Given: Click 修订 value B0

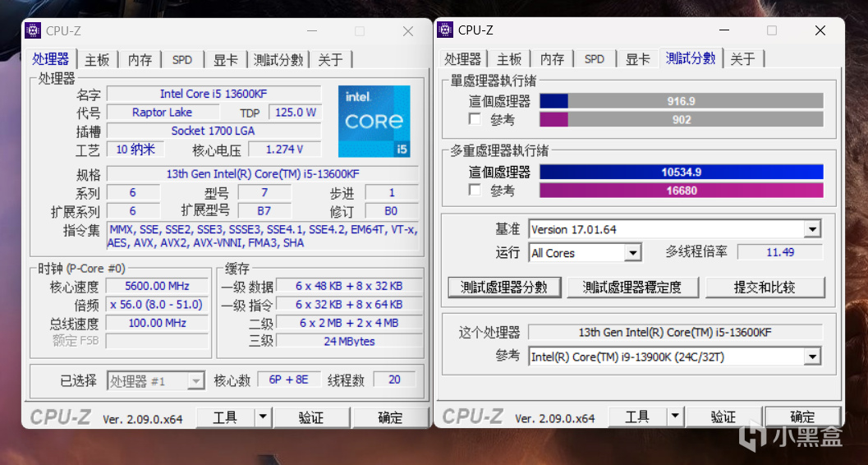Looking at the screenshot, I should click(x=392, y=211).
